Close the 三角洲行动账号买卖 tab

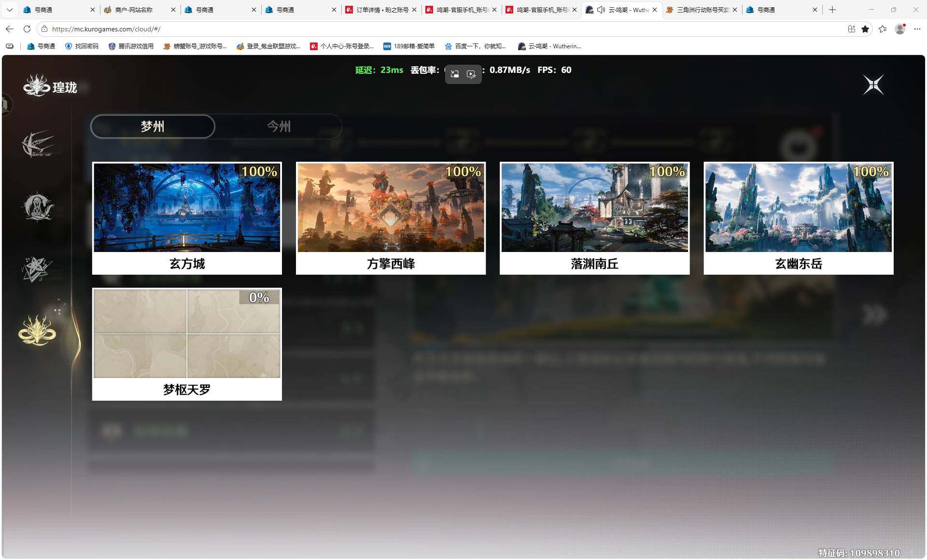coord(735,10)
